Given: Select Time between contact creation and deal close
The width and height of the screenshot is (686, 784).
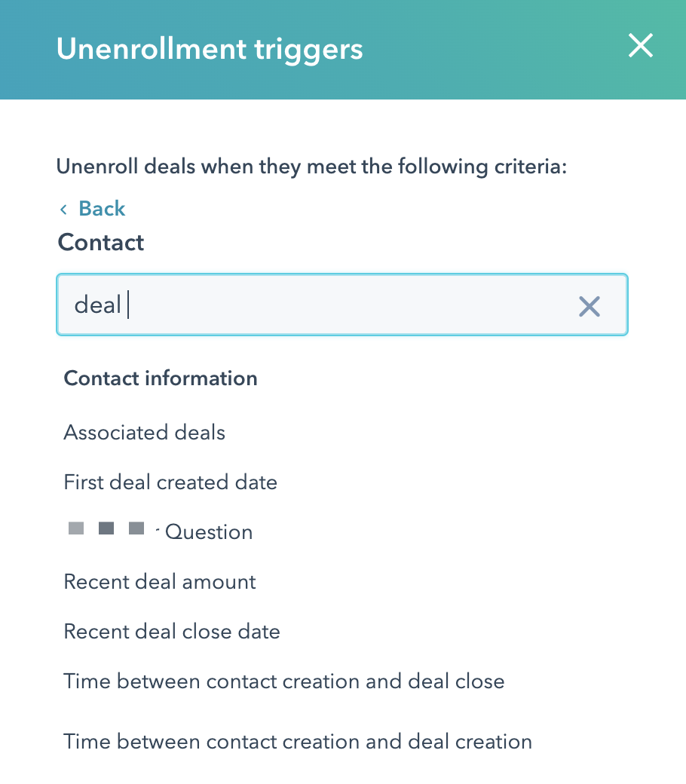Looking at the screenshot, I should [284, 681].
